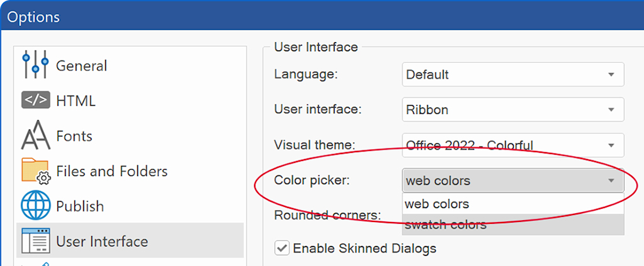Click the User Interface window icon

tap(36, 241)
